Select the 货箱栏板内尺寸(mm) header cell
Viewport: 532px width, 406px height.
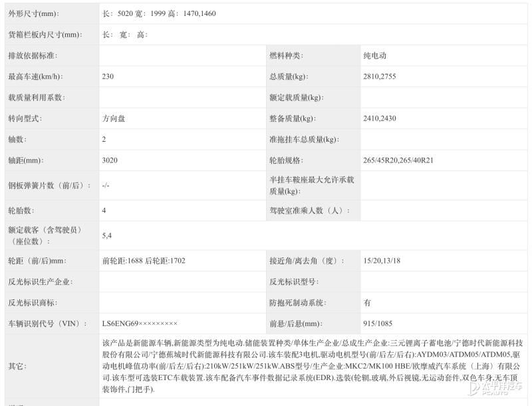[47, 34]
